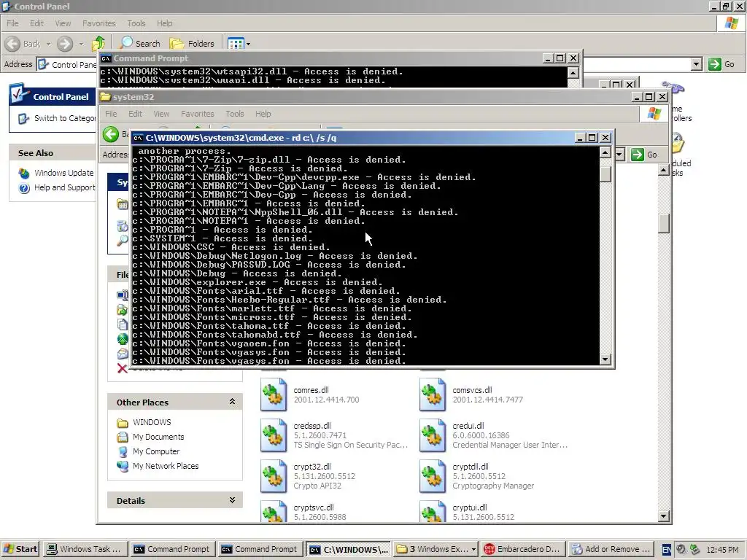Image resolution: width=747 pixels, height=560 pixels.
Task: Click the system32 window scroll down arrow
Action: click(x=664, y=516)
